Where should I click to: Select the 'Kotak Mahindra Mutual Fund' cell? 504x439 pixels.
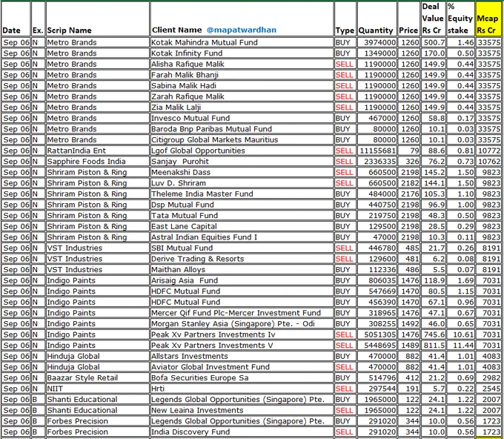coord(242,42)
